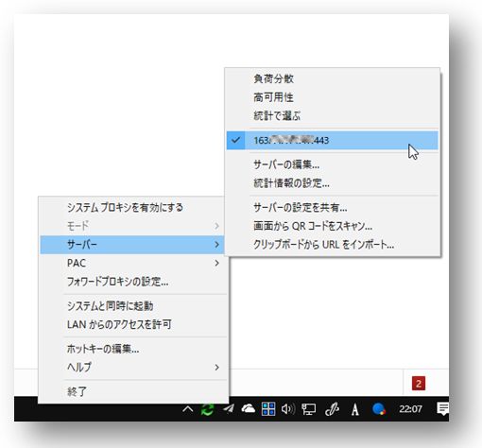The width and height of the screenshot is (482, 448).
Task: Select サーバーの編集... menu entry
Action: 333,164
